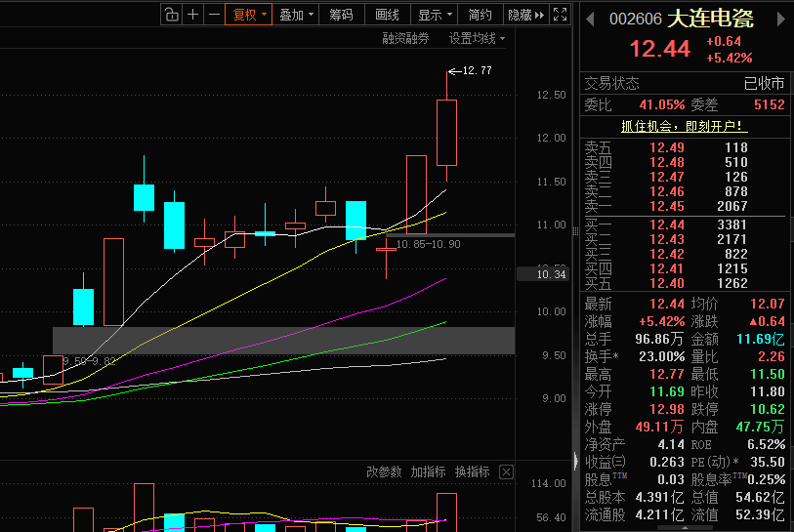Viewport: 794px width, 532px height.
Task: Click the 换手 value 23.00%
Action: click(x=661, y=356)
